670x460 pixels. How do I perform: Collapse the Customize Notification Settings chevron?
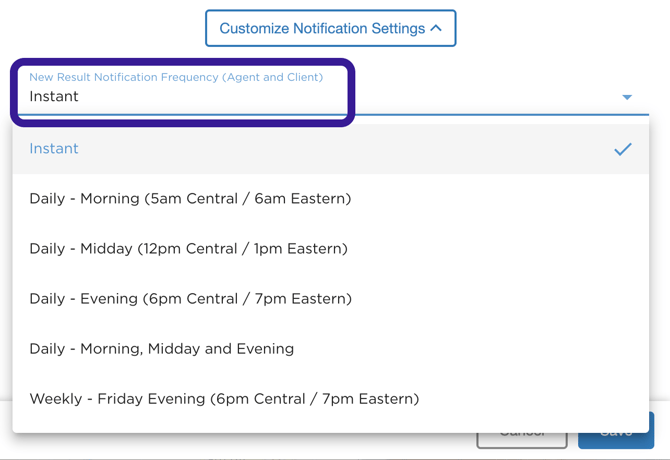coord(436,28)
